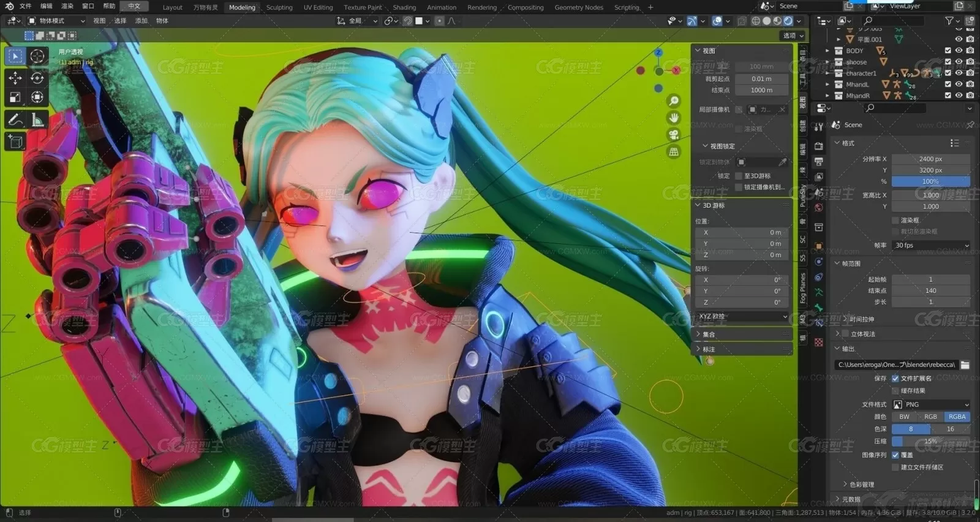Uncheck the BODY collection checkbox
Screen dimensions: 980x522
coord(948,51)
